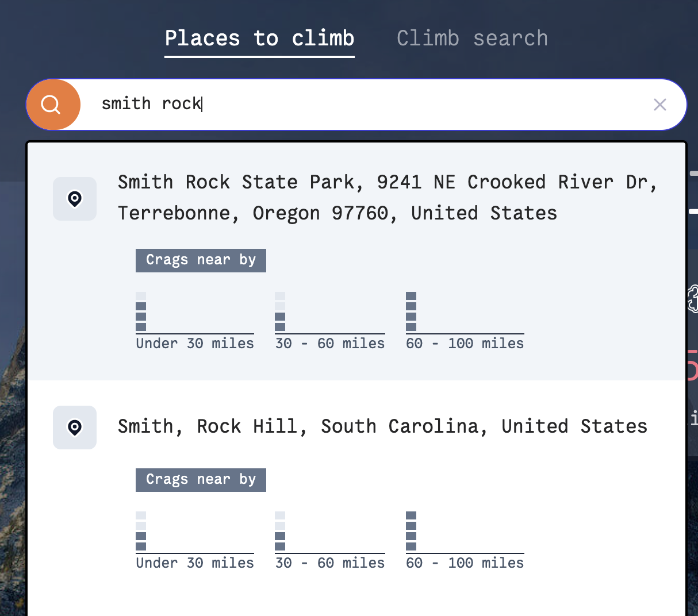This screenshot has height=616, width=698.
Task: Click the X icon to clear the search
Action: (659, 105)
